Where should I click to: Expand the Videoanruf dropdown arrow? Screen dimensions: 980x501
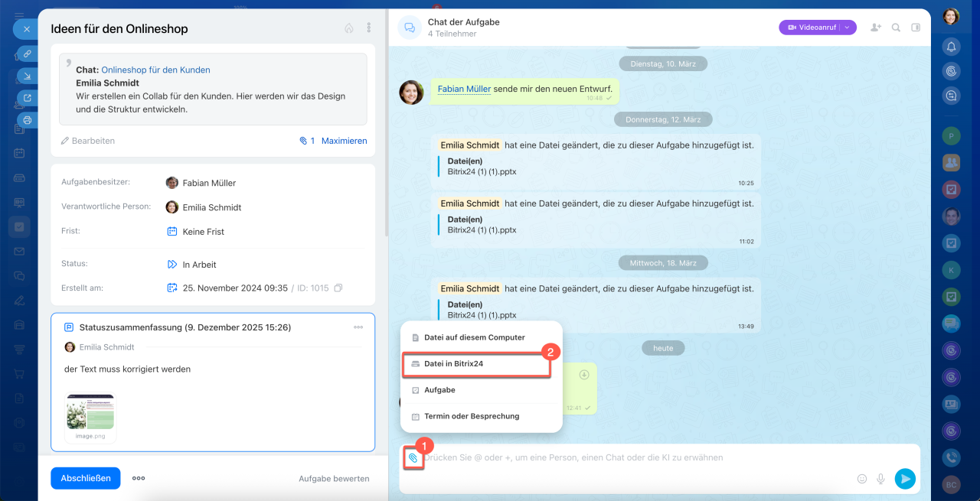pos(847,28)
